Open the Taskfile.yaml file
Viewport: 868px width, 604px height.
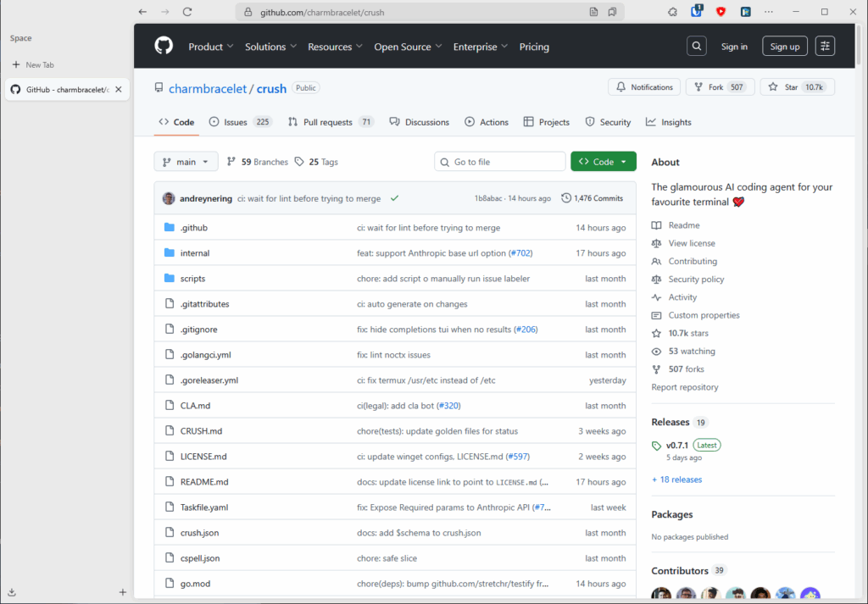(x=204, y=507)
